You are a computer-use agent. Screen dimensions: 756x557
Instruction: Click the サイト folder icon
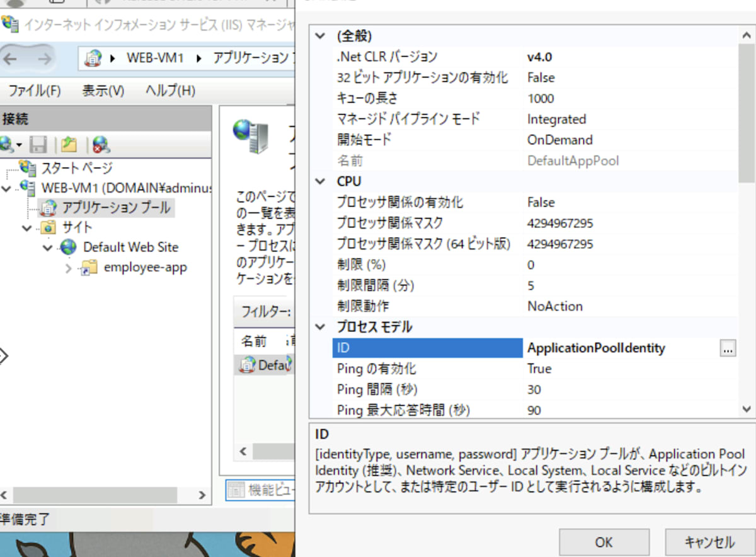pos(48,227)
